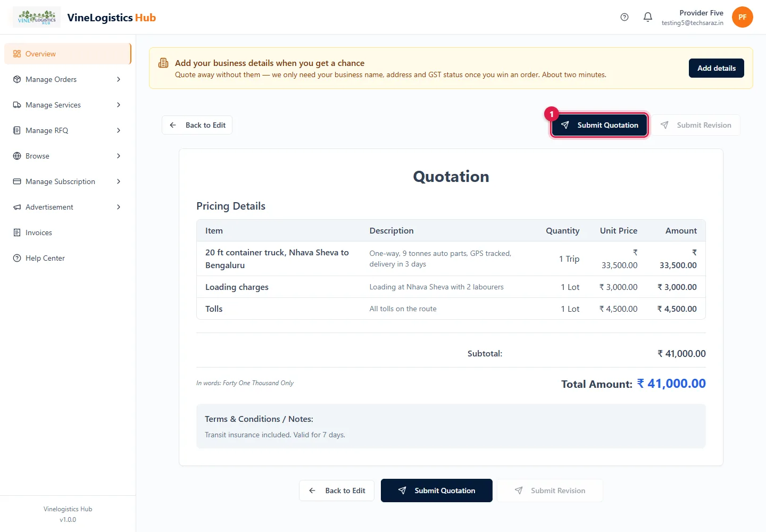This screenshot has height=532, width=766.
Task: Click the Manage Services truck icon
Action: [17, 105]
